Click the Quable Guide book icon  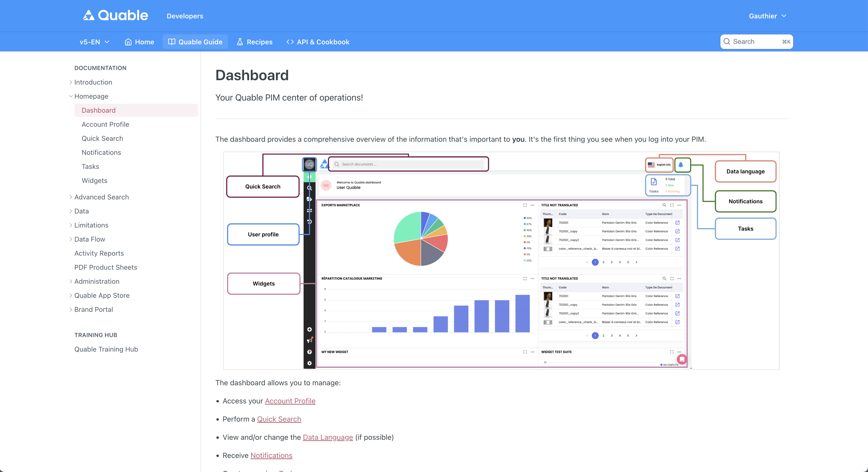pyautogui.click(x=172, y=42)
